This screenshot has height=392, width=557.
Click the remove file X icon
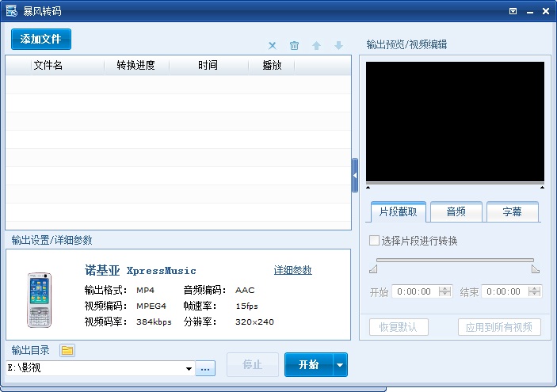pos(273,46)
